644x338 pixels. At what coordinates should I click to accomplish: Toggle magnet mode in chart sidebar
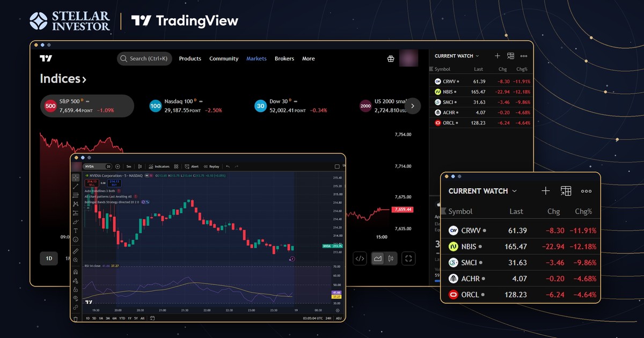[x=76, y=272]
